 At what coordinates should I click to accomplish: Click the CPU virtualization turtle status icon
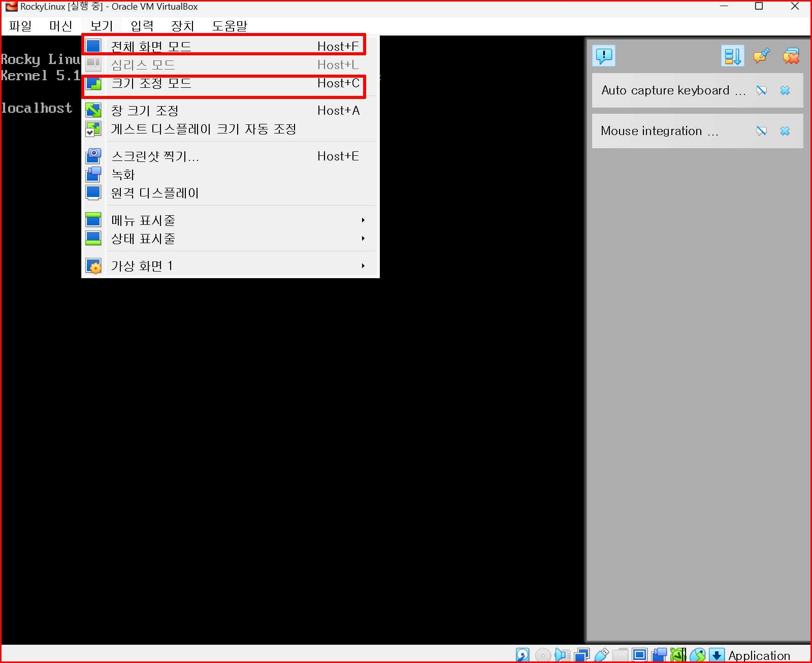coord(678,655)
